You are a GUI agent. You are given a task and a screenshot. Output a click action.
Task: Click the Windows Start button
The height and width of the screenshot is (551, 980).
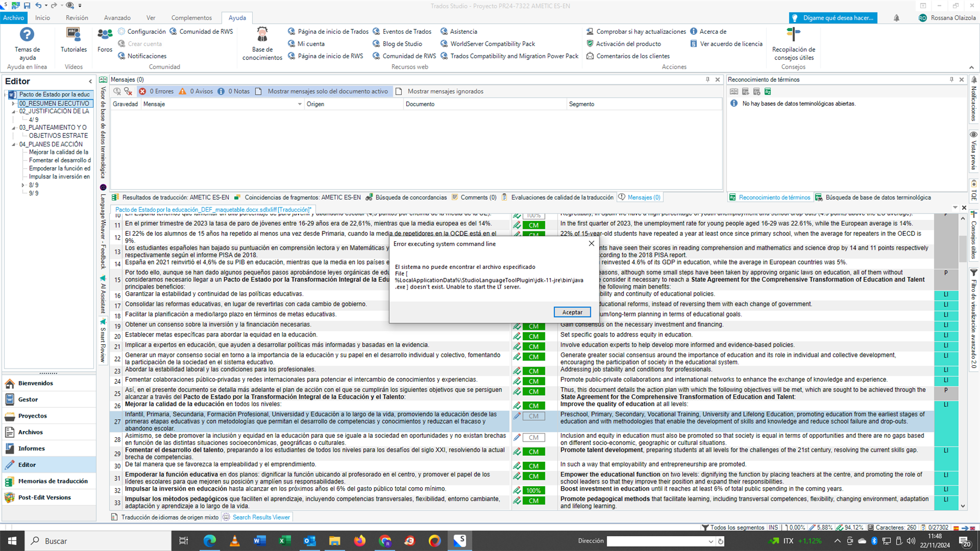[12, 541]
